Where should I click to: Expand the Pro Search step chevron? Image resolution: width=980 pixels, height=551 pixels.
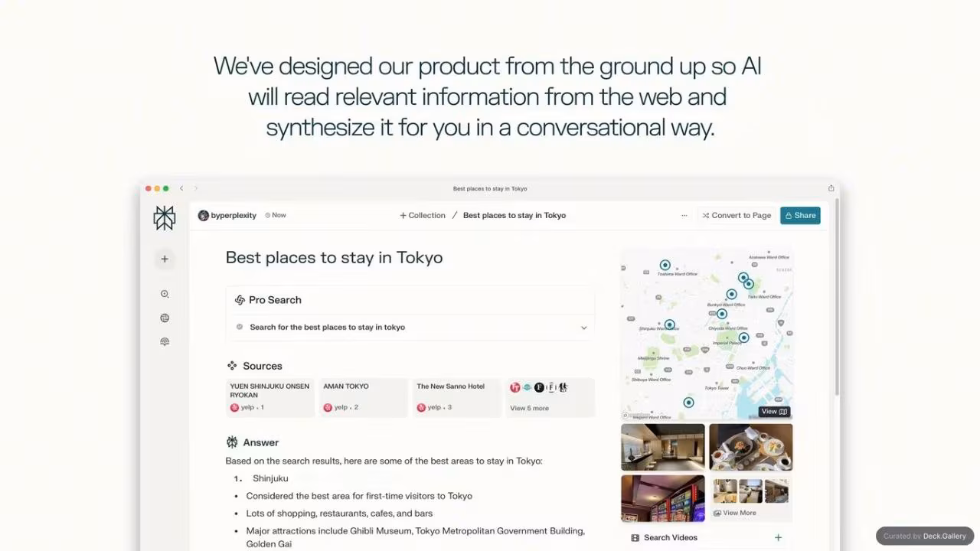point(583,328)
